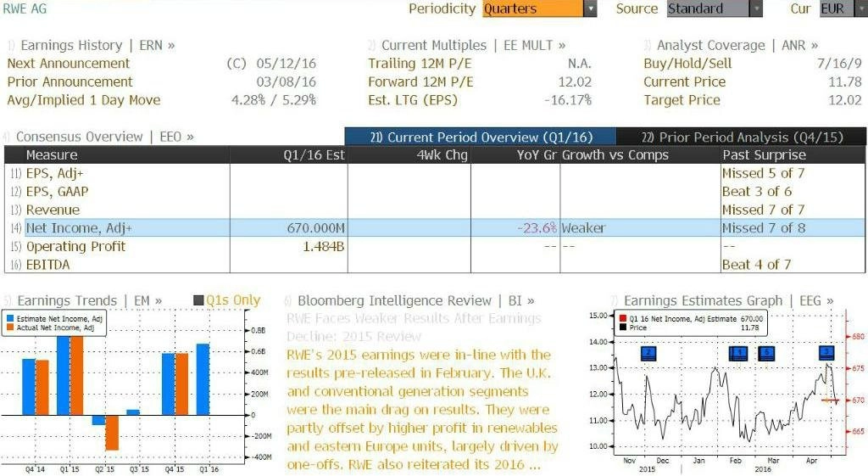Viewport: 868px width, 476px height.
Task: Select the EBITDA measure row
Action: pyautogui.click(x=435, y=265)
